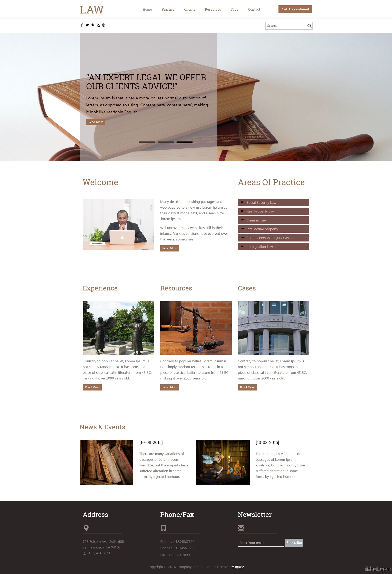Screen dimensions: 392x574
Task: Select the Criminal Law practice area
Action: tap(273, 220)
